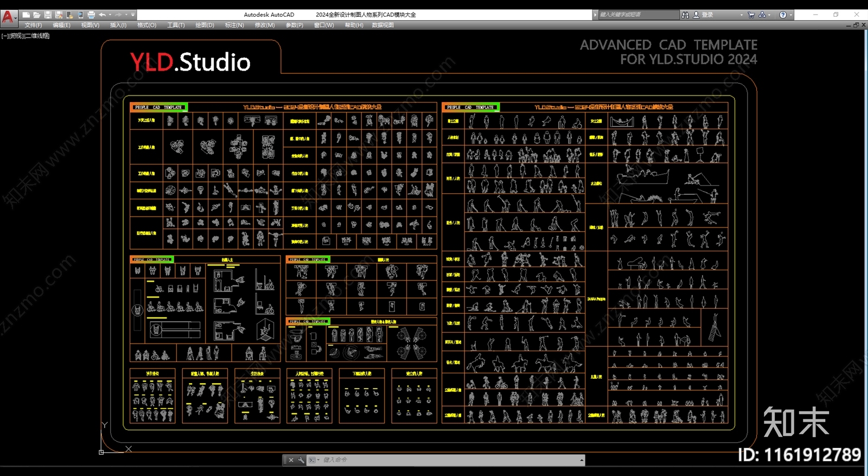Open the 窗口(W) menu
The height and width of the screenshot is (476, 868).
(x=324, y=25)
